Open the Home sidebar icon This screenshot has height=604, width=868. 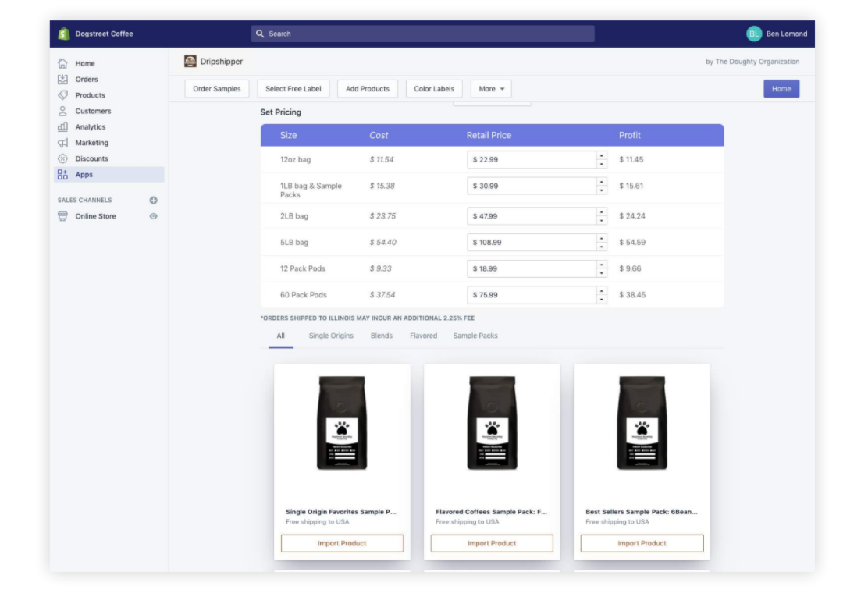pyautogui.click(x=62, y=64)
